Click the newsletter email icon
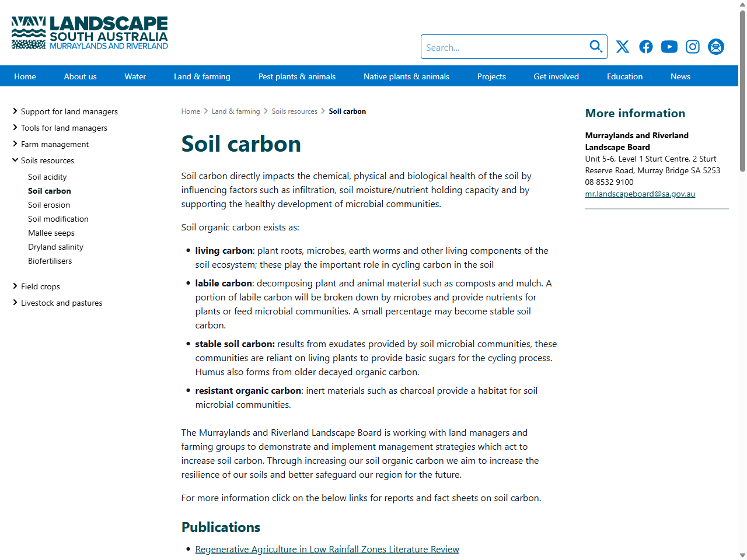The width and height of the screenshot is (747, 560). coord(715,47)
